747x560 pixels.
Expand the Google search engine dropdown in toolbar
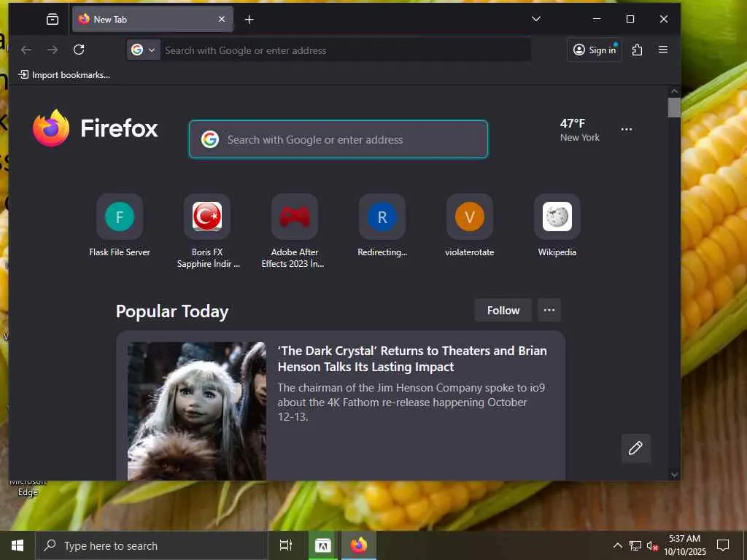pos(144,50)
